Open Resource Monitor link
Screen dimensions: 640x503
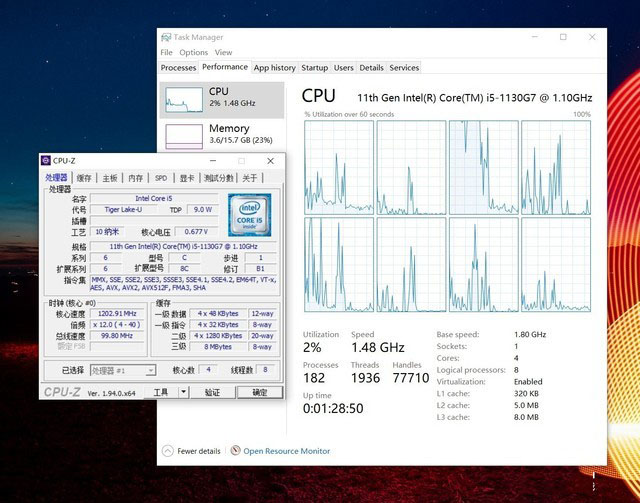pos(287,451)
